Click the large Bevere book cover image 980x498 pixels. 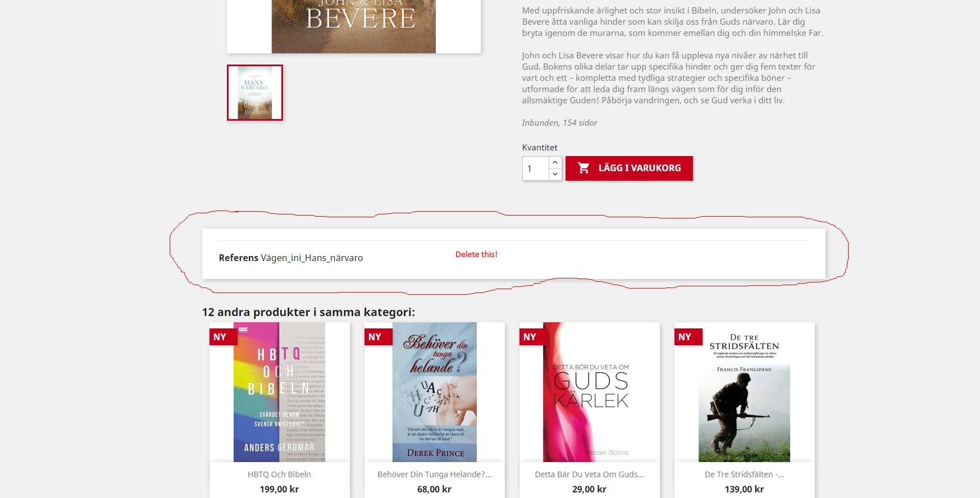click(x=354, y=26)
